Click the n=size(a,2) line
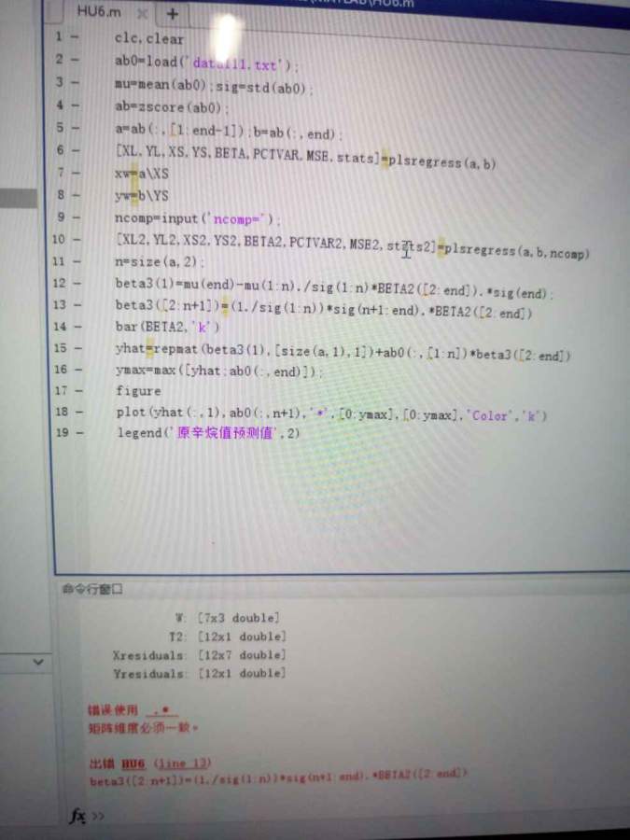630x840 pixels. point(160,262)
